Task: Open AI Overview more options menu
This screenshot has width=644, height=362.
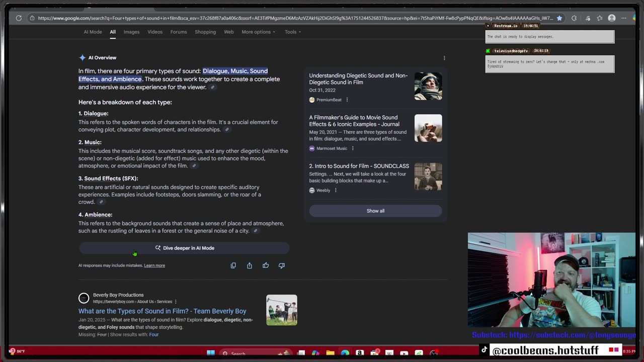Action: pos(444,58)
